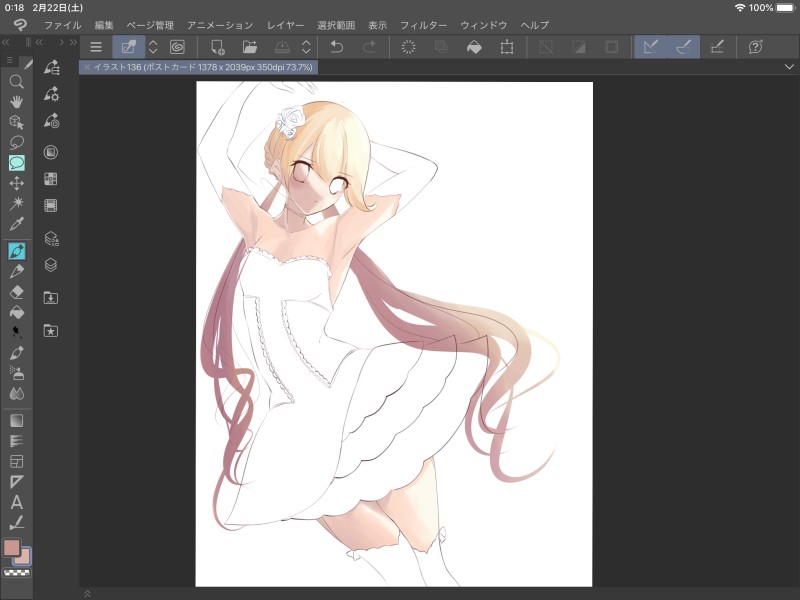
Task: Switch to transparent color checker swatch
Action: tap(16, 572)
